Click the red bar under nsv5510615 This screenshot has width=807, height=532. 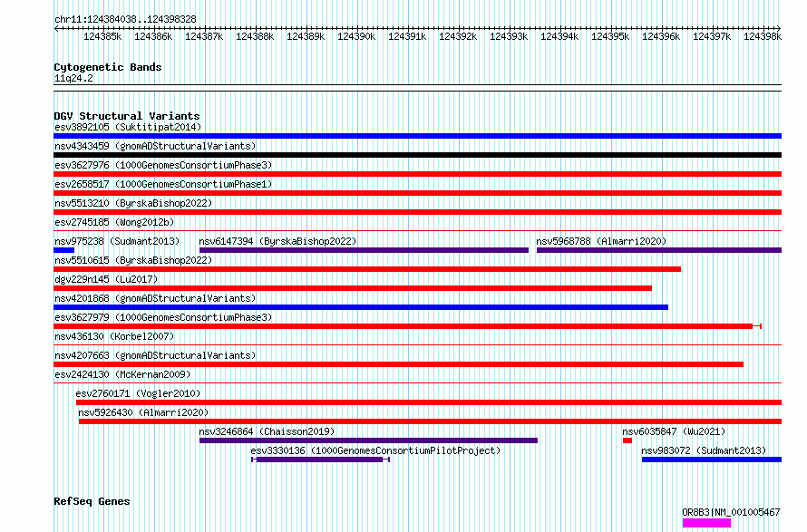click(x=367, y=269)
